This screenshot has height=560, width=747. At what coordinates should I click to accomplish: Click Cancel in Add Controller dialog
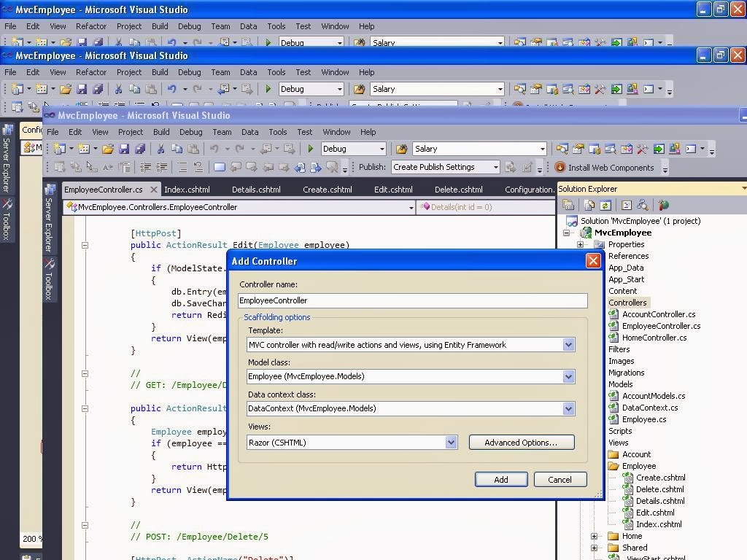(x=560, y=480)
